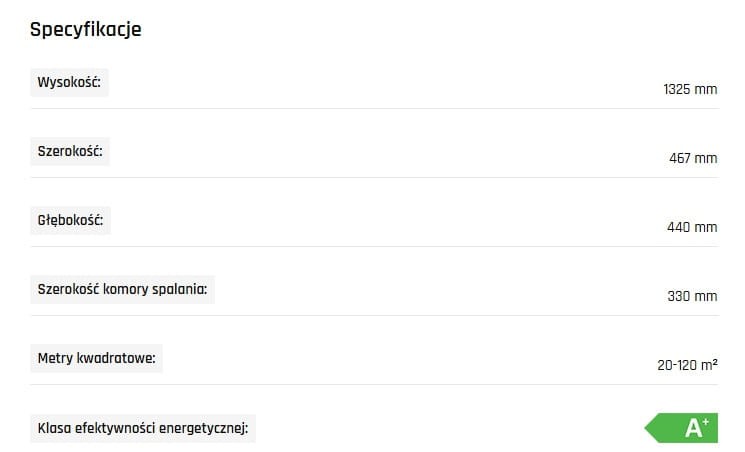Click the 330 mm combustion chamber value

(692, 296)
